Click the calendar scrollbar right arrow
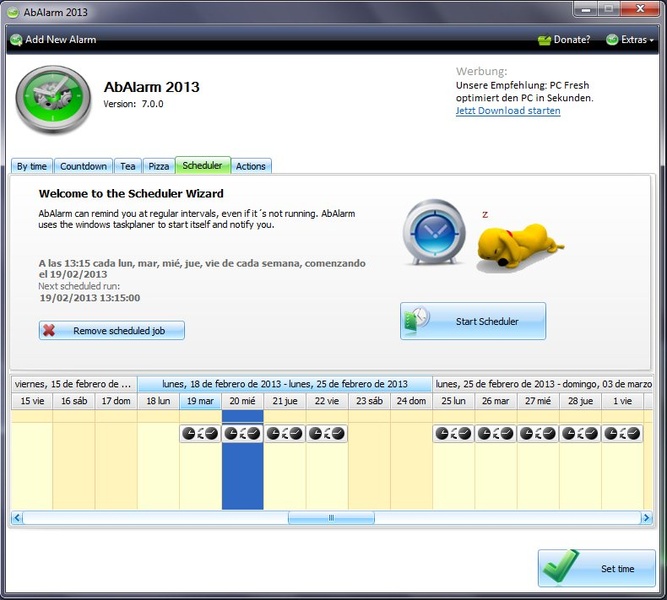This screenshot has width=667, height=600. tap(646, 518)
